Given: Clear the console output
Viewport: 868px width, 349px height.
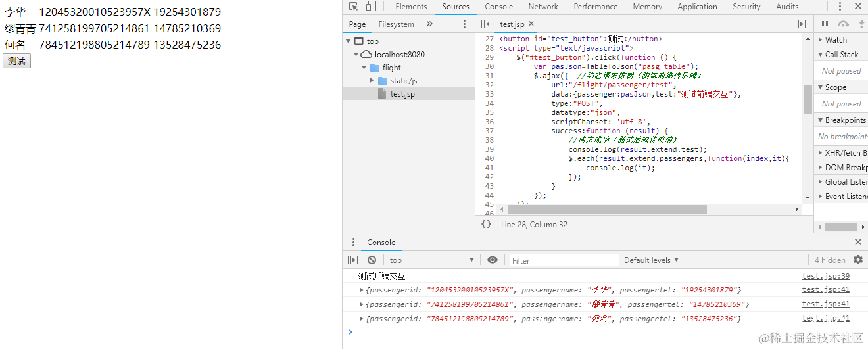Looking at the screenshot, I should click(x=372, y=260).
